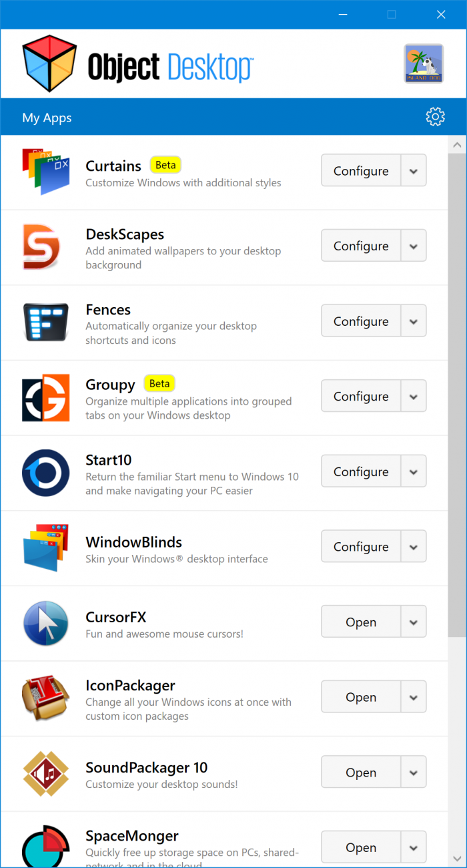
Task: Expand the WindowBlinds options dropdown arrow
Action: pos(414,546)
